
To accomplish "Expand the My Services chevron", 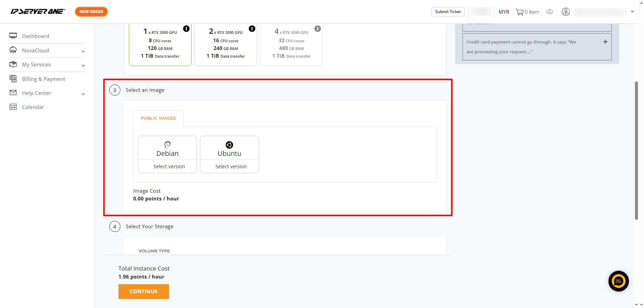I will 83,66.
